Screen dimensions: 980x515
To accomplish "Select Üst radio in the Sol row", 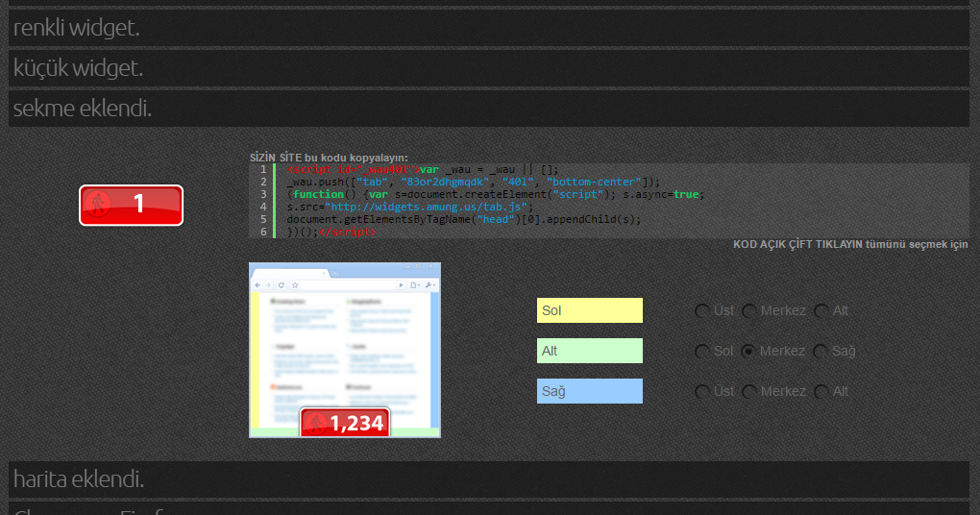I will click(x=702, y=311).
